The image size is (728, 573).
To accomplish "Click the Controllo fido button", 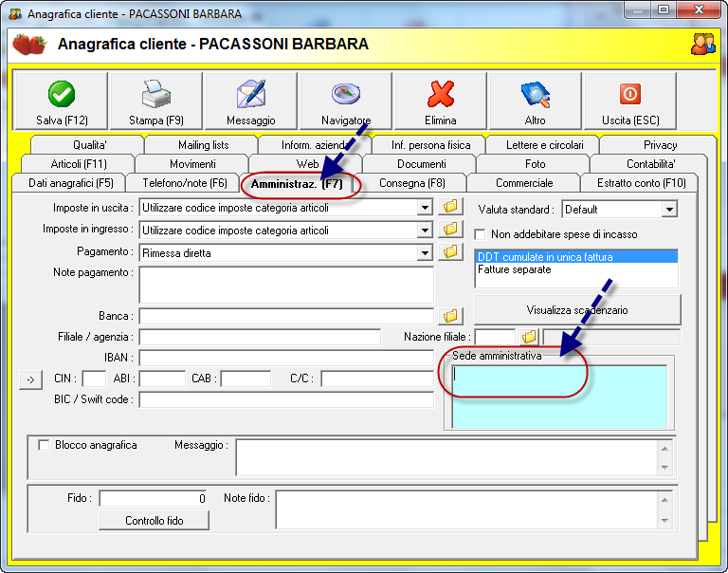I will pyautogui.click(x=155, y=521).
